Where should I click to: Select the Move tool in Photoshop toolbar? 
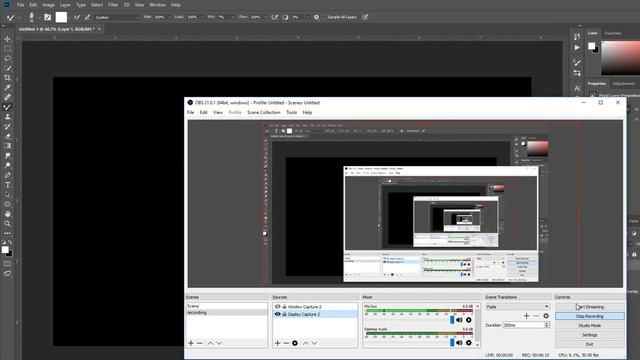7,39
